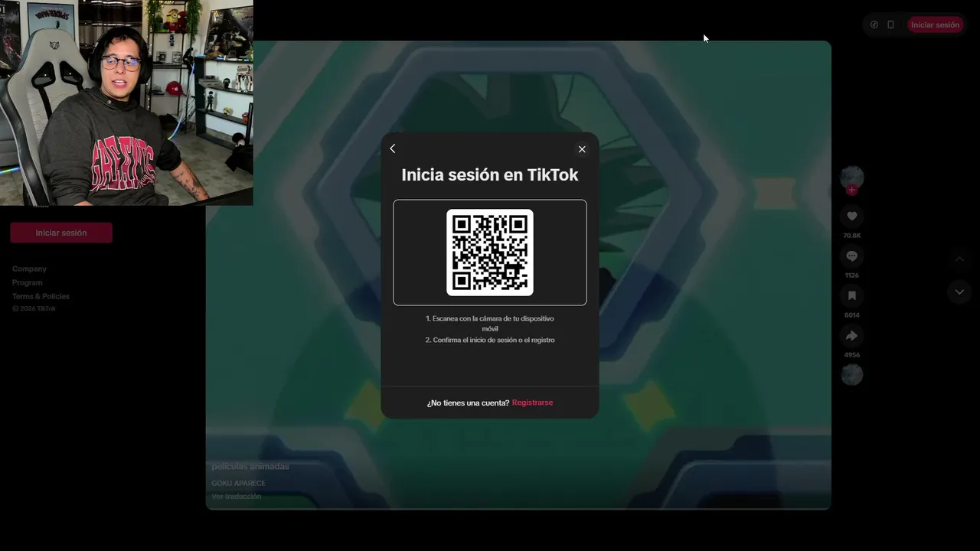Share the video with the arrow icon
This screenshot has height=551, width=980.
(852, 335)
